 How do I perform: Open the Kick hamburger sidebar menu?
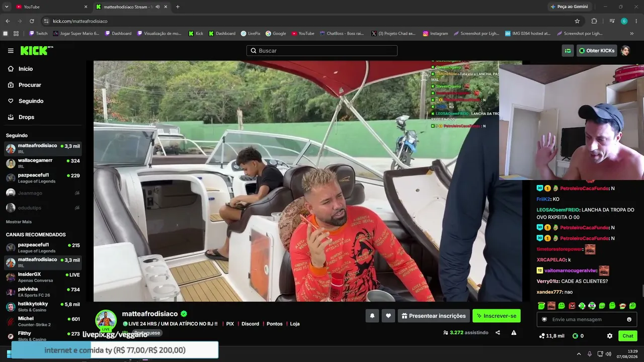click(x=11, y=51)
